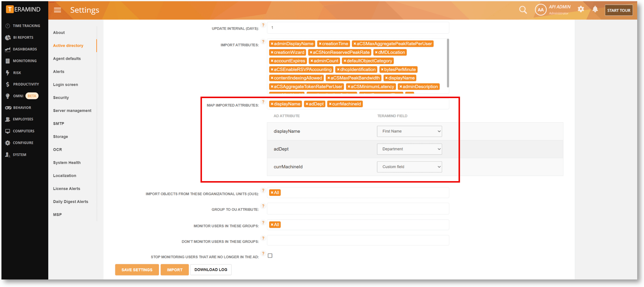Click the import attributes list scrollbar
This screenshot has height=287, width=644.
448,63
